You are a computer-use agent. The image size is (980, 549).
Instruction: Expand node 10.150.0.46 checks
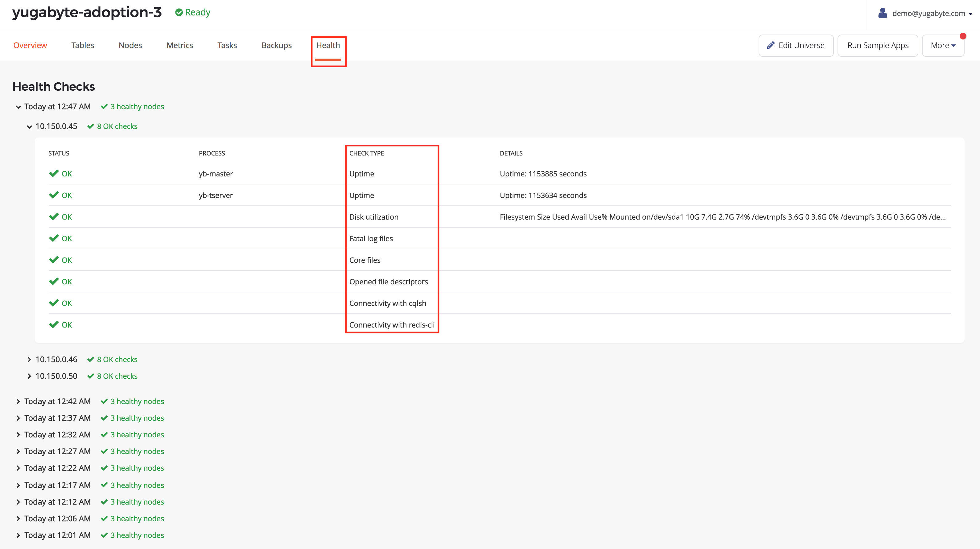coord(29,360)
